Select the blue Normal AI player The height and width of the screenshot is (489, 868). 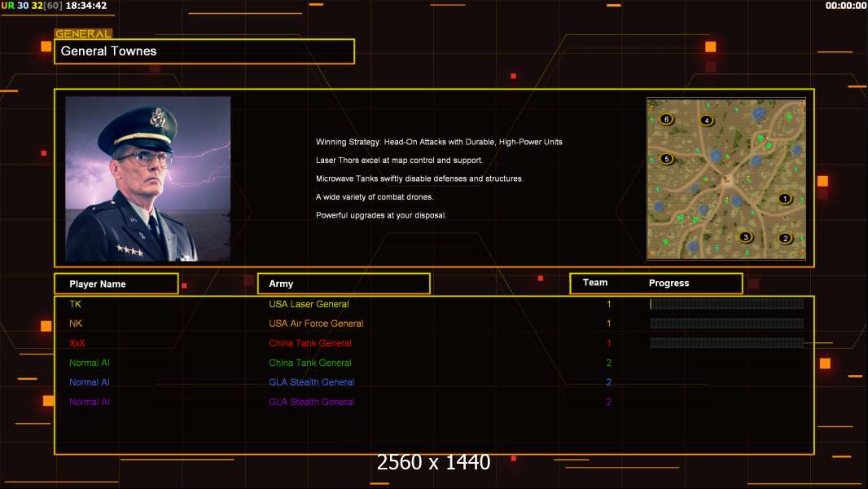pos(89,382)
